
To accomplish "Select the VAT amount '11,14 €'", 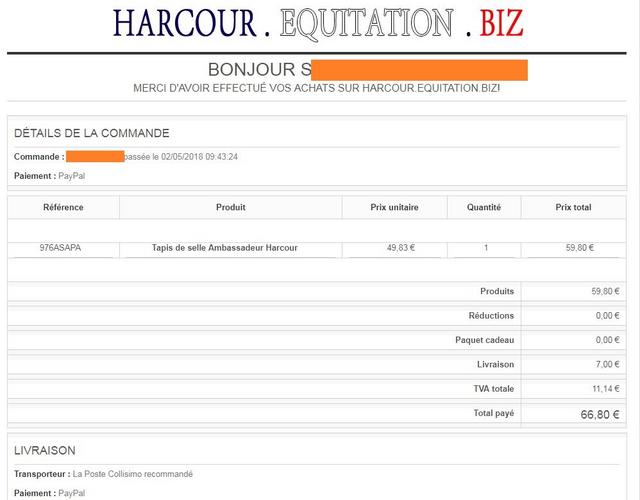I will click(606, 389).
